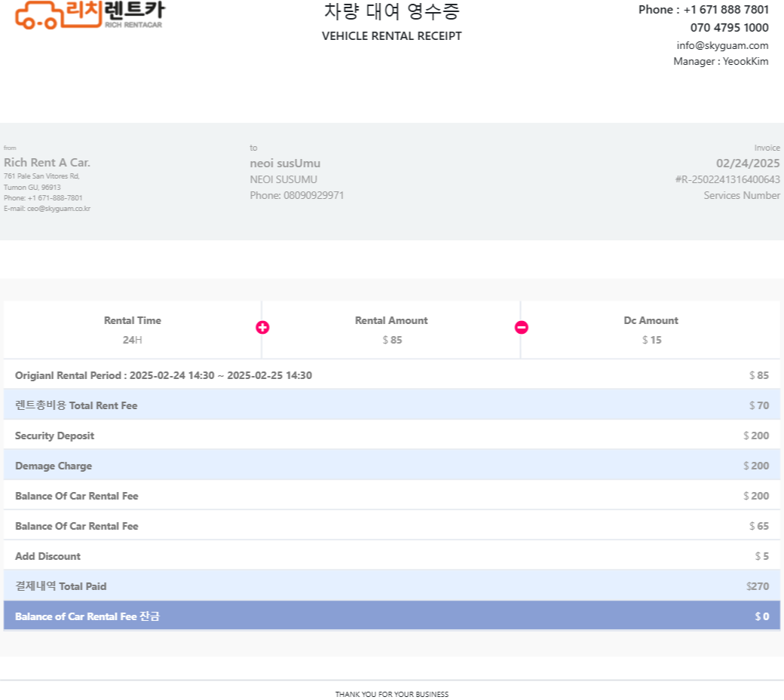
Task: Click the dark blue balance 잔금 row
Action: coord(391,616)
